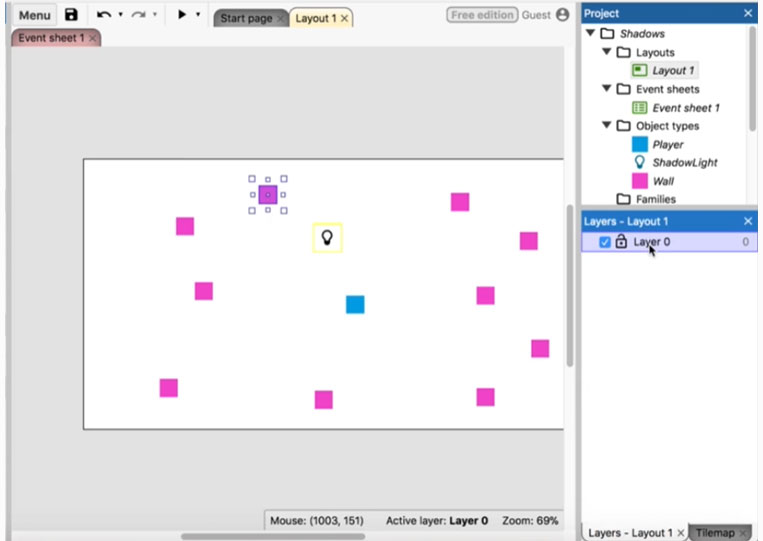The width and height of the screenshot is (763, 541).
Task: Click the Free edition button
Action: coord(482,15)
